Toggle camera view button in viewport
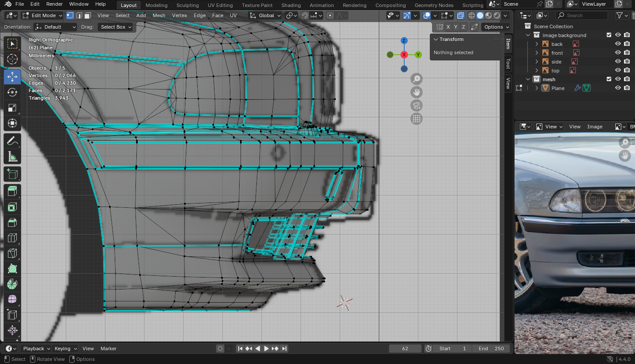 (416, 105)
